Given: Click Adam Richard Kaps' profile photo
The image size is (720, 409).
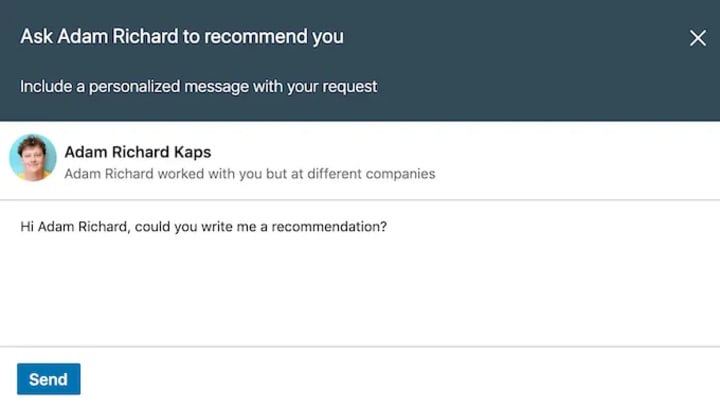Looking at the screenshot, I should (x=32, y=158).
